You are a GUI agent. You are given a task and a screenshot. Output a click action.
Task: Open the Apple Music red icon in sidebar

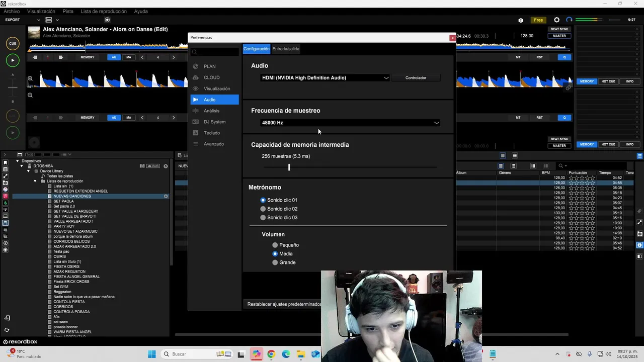click(x=6, y=196)
